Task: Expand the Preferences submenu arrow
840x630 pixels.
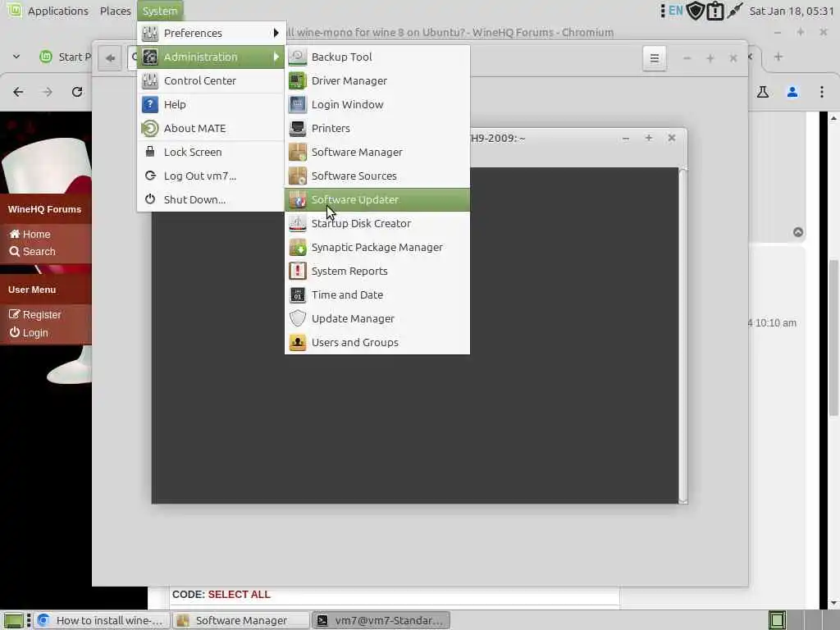Action: (x=276, y=33)
